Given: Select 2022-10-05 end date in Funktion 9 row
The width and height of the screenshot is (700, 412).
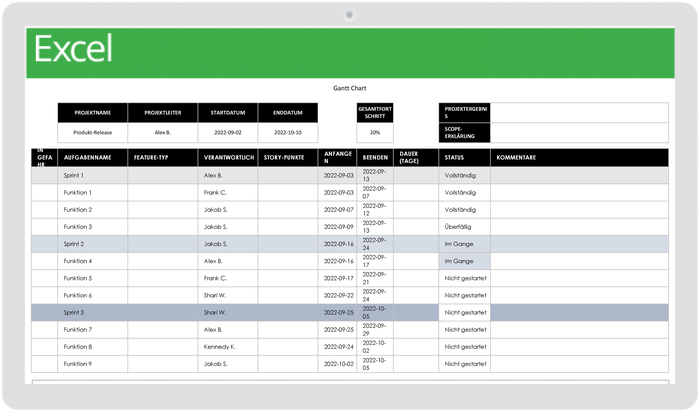Looking at the screenshot, I should pos(375,364).
